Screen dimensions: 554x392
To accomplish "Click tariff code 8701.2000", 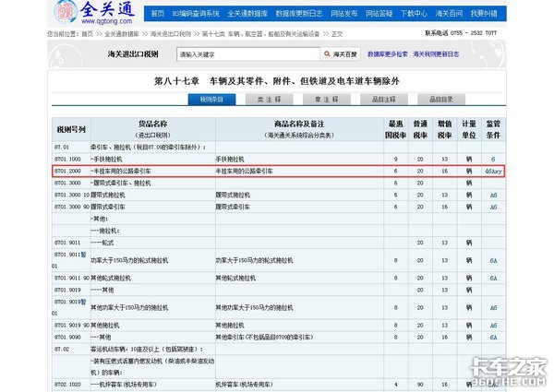I will tap(67, 172).
